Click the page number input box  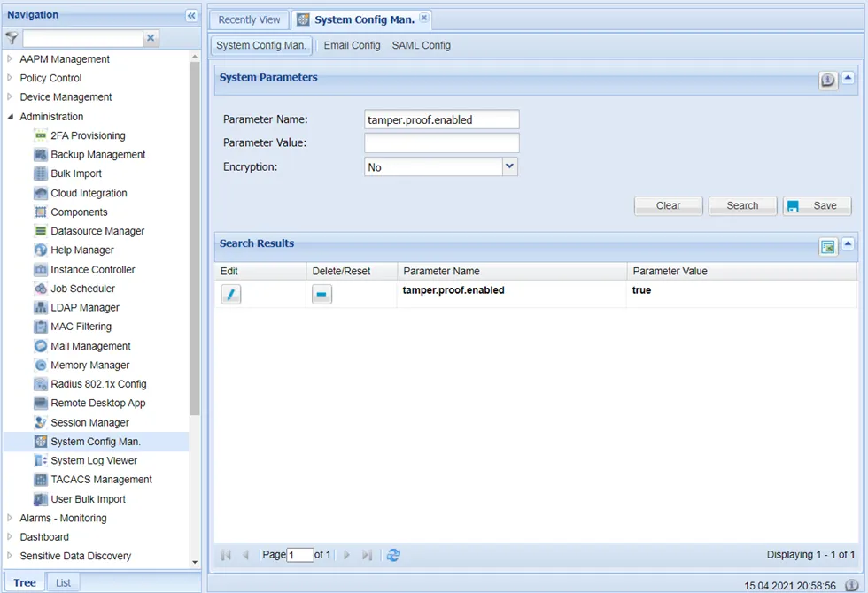300,555
